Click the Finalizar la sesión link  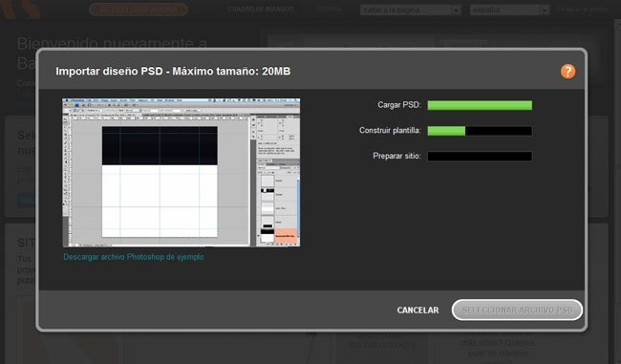[583, 10]
